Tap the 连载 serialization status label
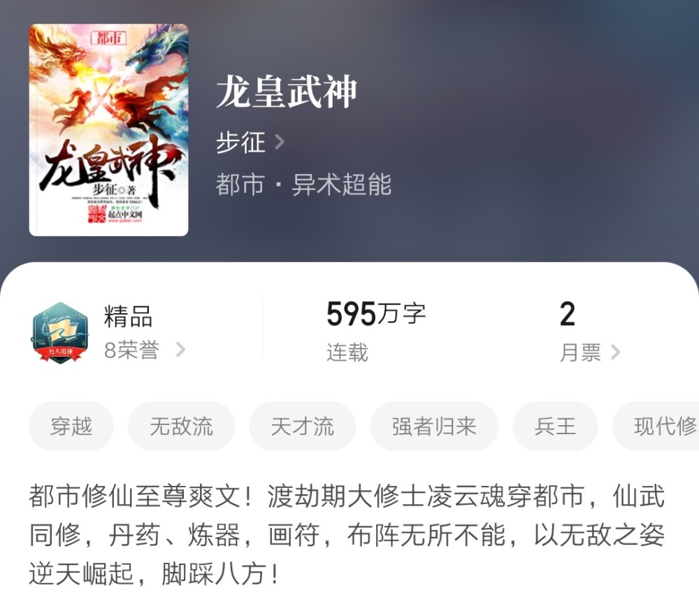 pyautogui.click(x=347, y=352)
